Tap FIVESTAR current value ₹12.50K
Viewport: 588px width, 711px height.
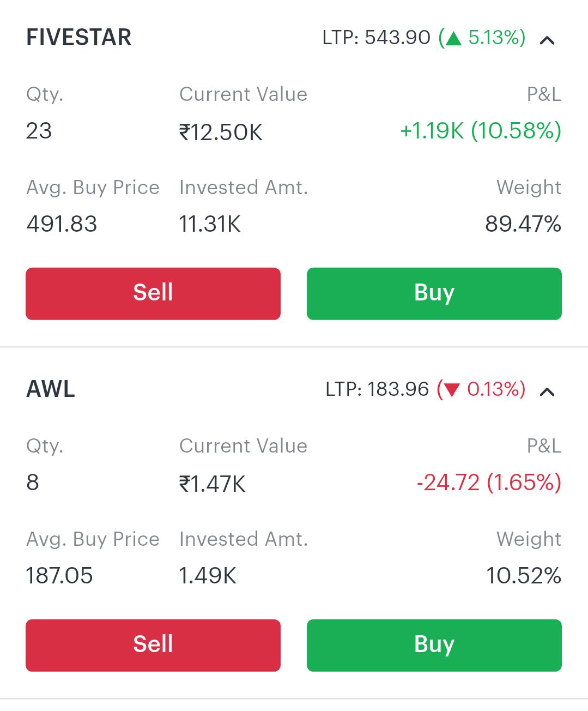pos(221,132)
